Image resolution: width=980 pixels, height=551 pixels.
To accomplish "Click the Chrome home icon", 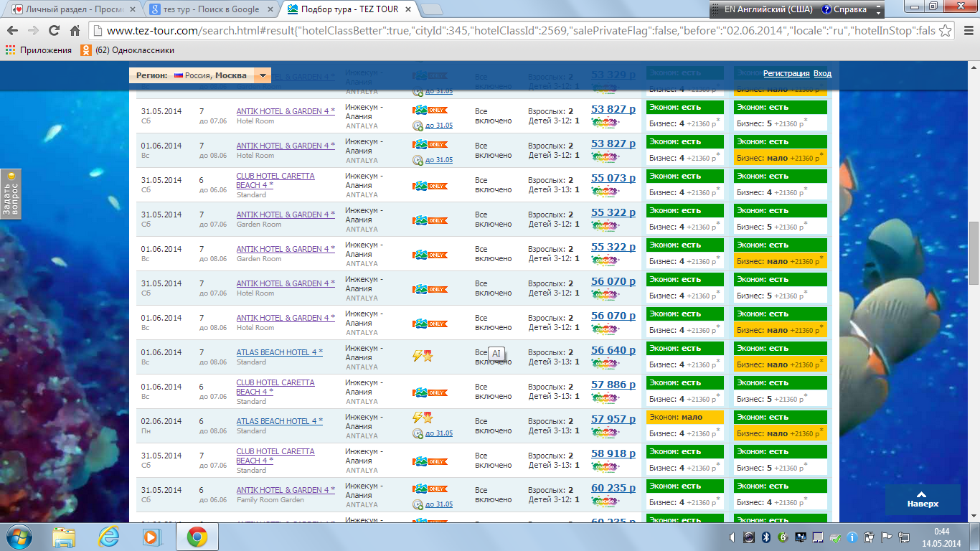I will point(75,31).
